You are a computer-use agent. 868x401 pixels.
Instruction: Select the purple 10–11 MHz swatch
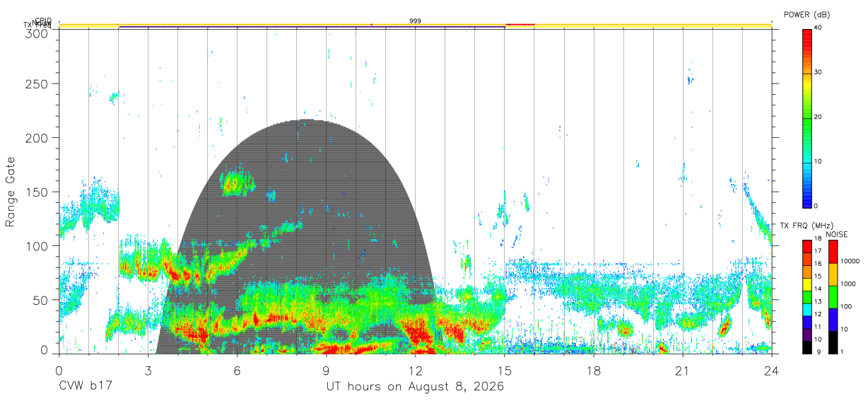(x=807, y=335)
